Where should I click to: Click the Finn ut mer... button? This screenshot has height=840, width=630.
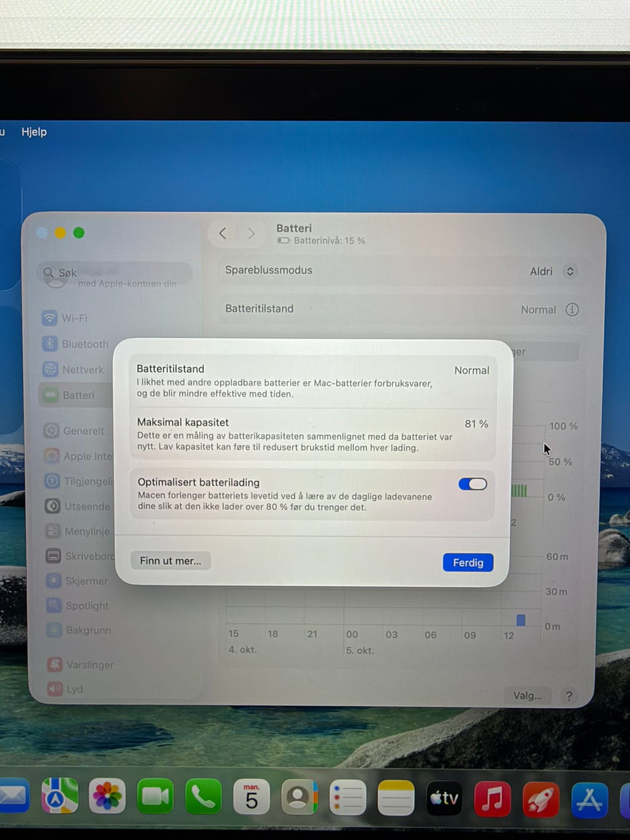(x=171, y=560)
